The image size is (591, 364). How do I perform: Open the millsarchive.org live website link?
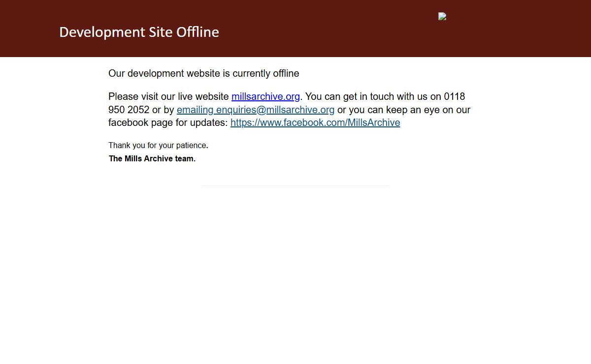coord(265,96)
